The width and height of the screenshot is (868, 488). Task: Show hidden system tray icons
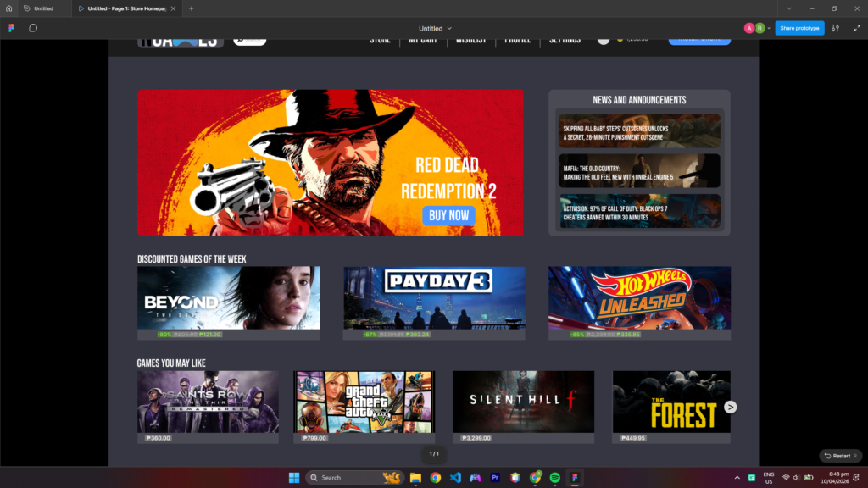pos(737,478)
